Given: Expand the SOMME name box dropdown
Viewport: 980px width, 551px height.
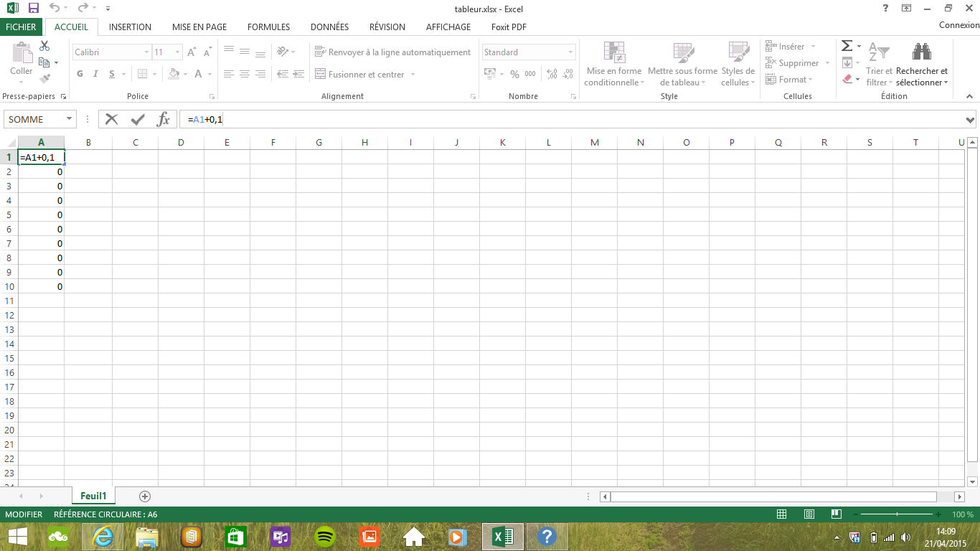Looking at the screenshot, I should tap(70, 120).
